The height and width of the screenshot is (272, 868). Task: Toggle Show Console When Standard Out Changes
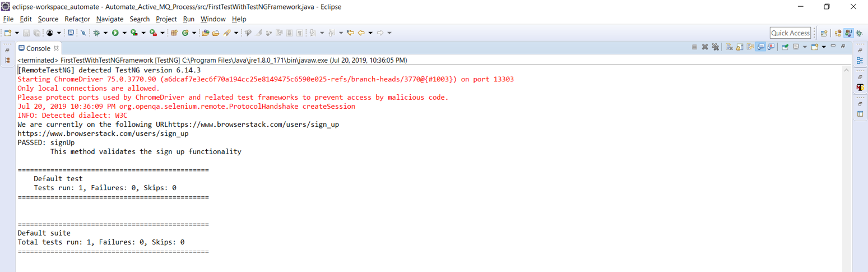(761, 47)
